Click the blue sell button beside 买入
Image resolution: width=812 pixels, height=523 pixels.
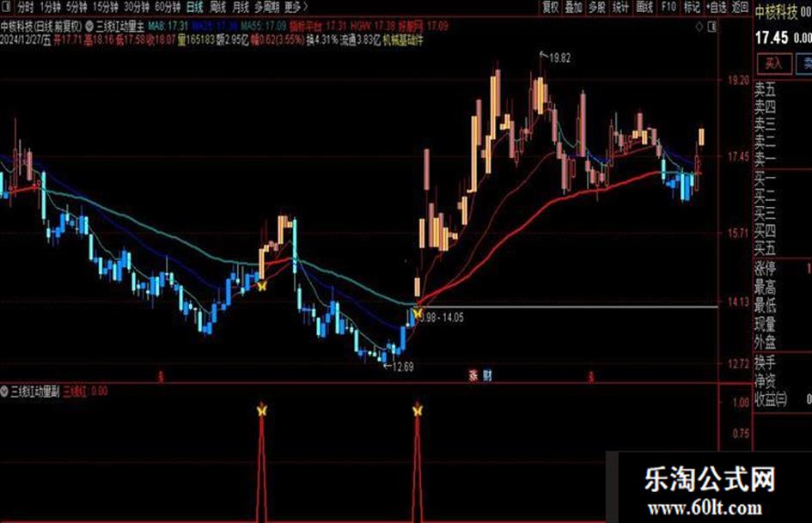click(805, 64)
